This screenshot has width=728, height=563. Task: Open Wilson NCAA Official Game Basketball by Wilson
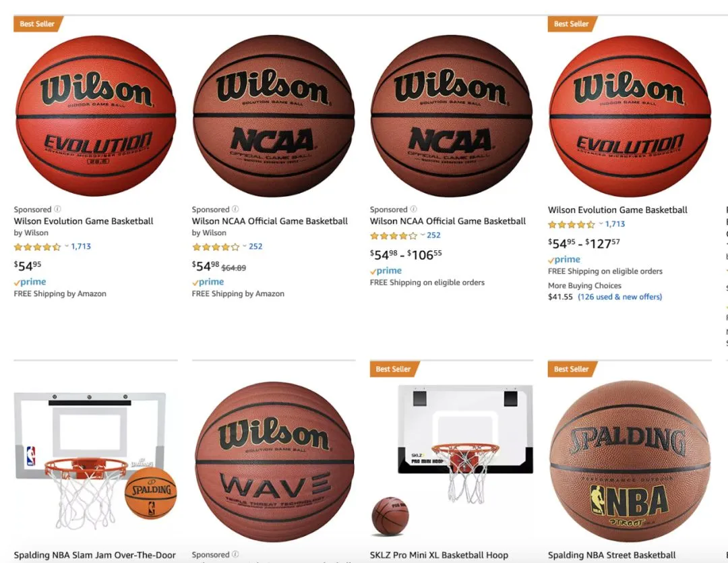(270, 221)
